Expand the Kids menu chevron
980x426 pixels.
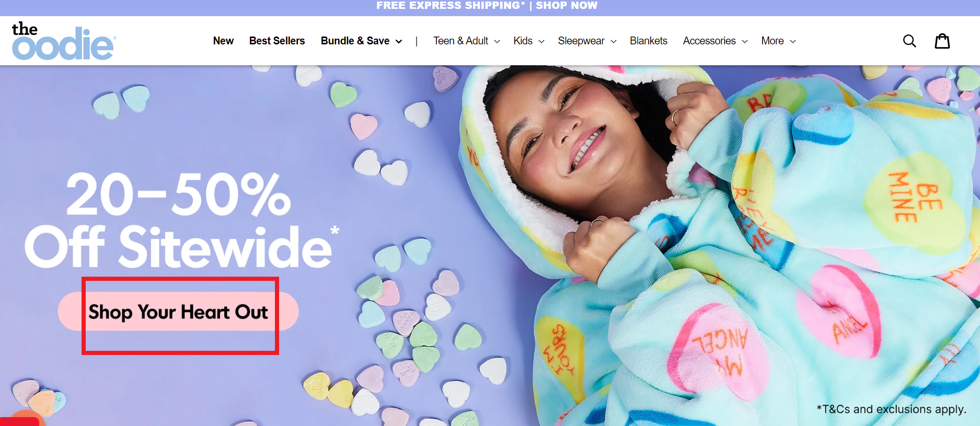[541, 41]
